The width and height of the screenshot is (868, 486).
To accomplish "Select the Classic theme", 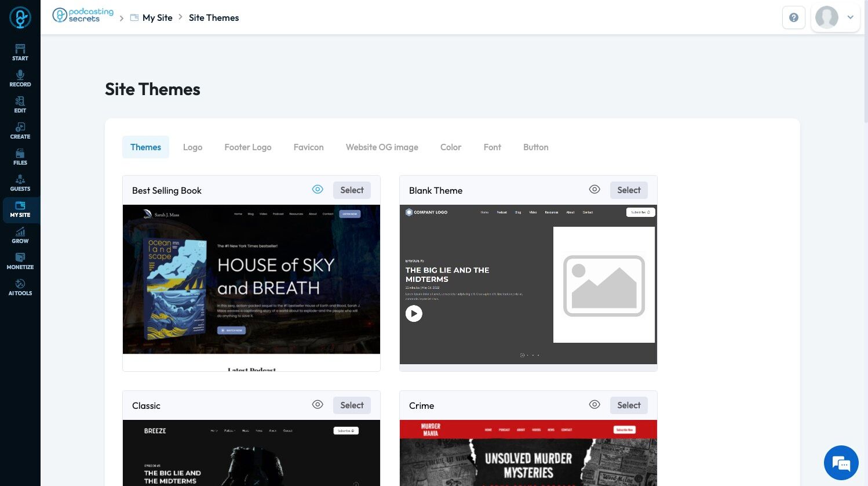I will (352, 405).
